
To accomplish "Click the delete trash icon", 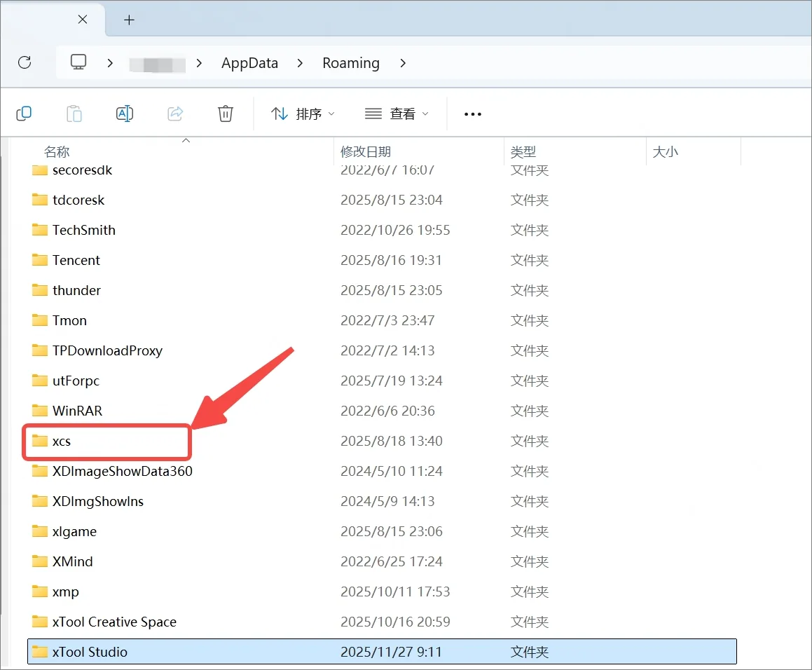I will pos(226,114).
